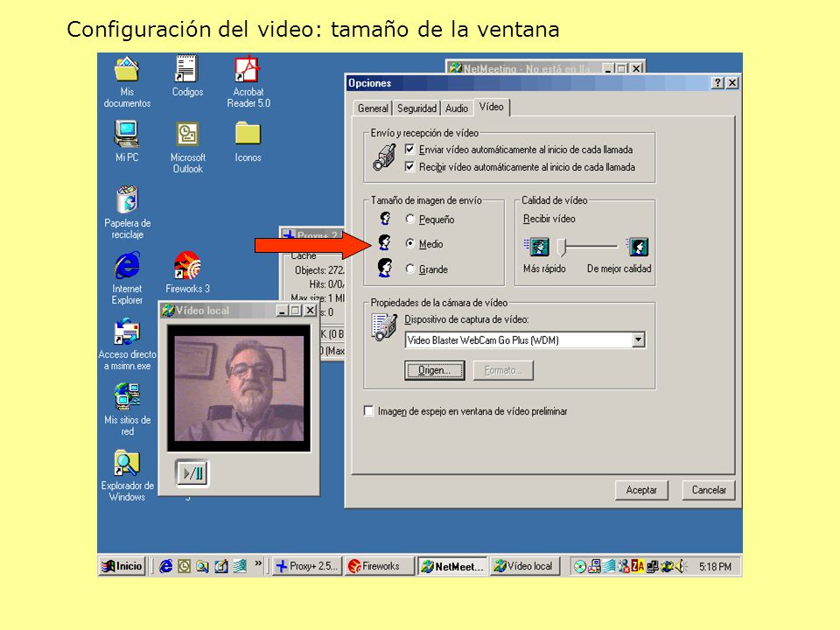Launch the Explorador de Windows shortcut
Image resolution: width=840 pixels, height=630 pixels.
click(x=127, y=476)
